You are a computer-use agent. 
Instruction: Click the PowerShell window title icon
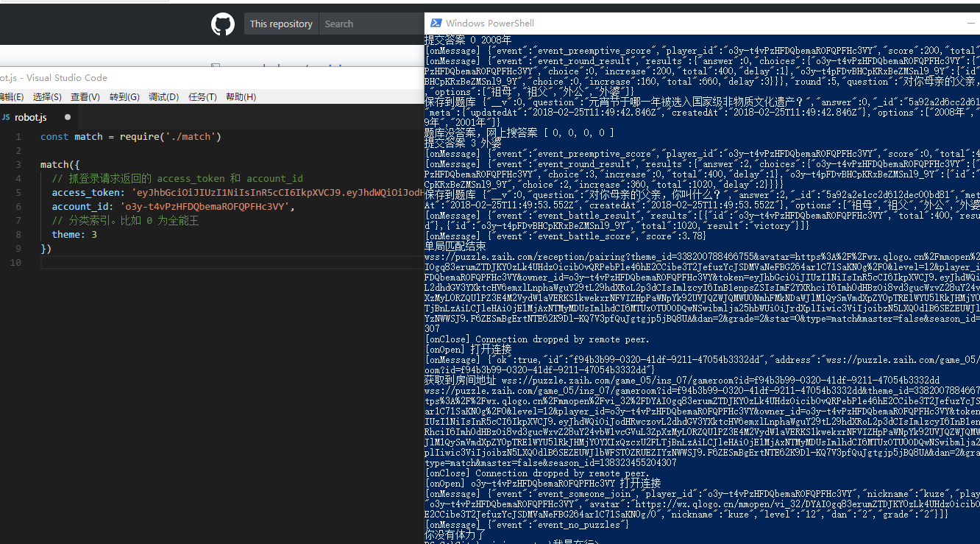436,24
